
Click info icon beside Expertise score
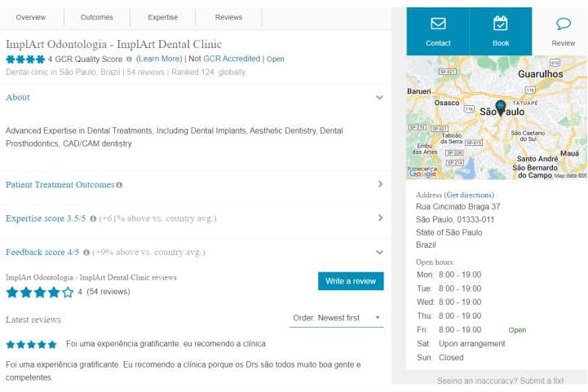pos(93,219)
